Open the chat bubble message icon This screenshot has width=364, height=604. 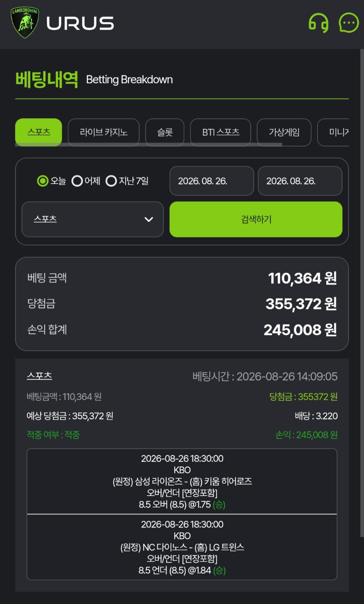349,22
